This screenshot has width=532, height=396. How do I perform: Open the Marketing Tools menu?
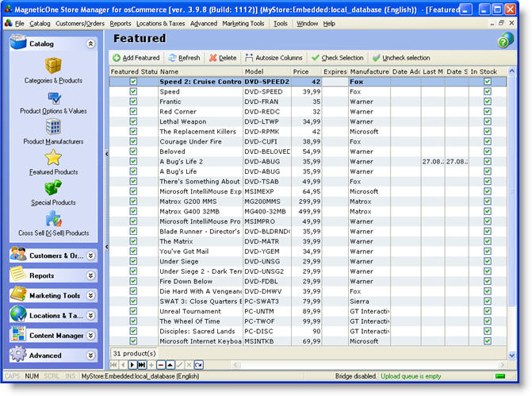[243, 24]
